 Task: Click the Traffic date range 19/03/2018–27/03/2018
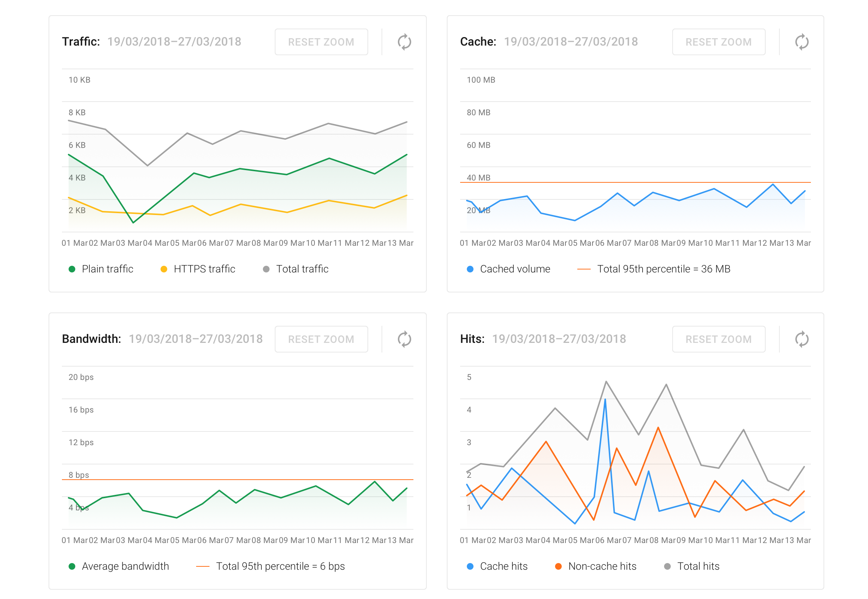pos(174,42)
